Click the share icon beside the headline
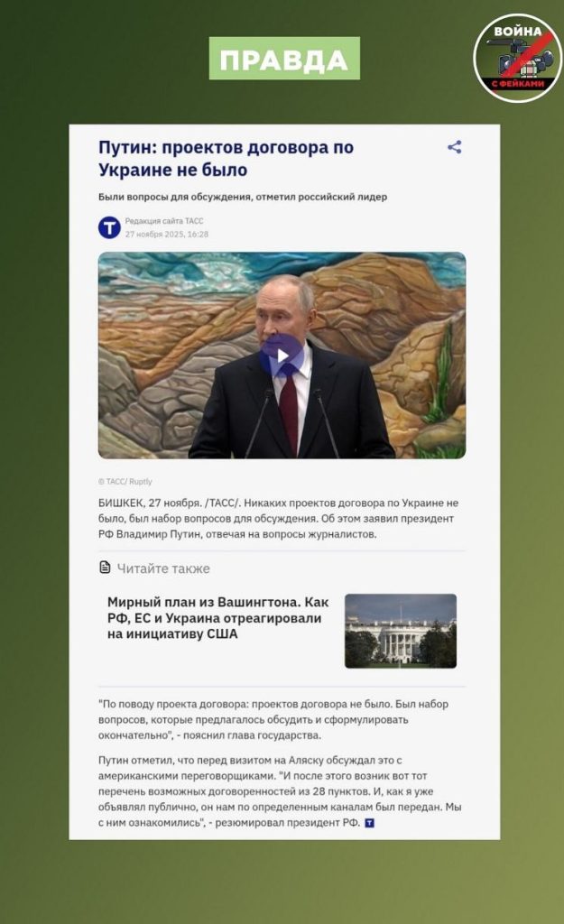564x924 pixels. pos(455,147)
